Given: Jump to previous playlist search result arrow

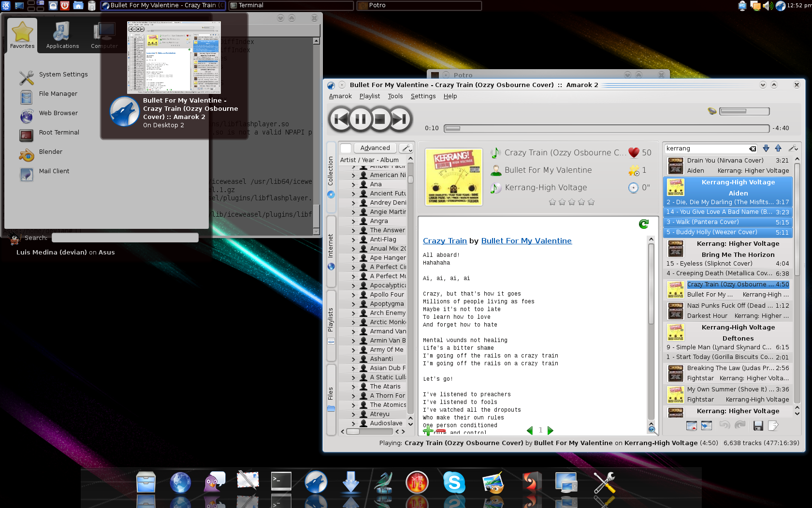Looking at the screenshot, I should [x=778, y=149].
